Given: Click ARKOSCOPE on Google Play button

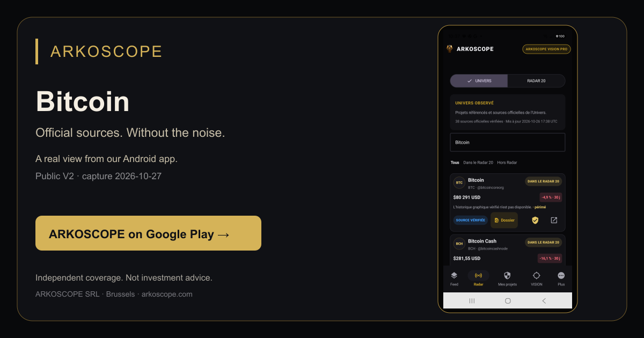Looking at the screenshot, I should click(148, 233).
